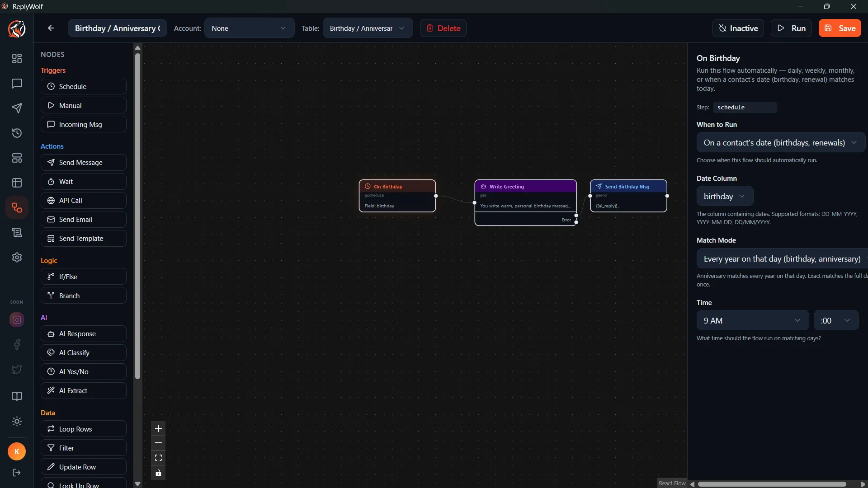Open the hour dropdown showing 9 AM
This screenshot has height=488, width=868.
tap(753, 320)
